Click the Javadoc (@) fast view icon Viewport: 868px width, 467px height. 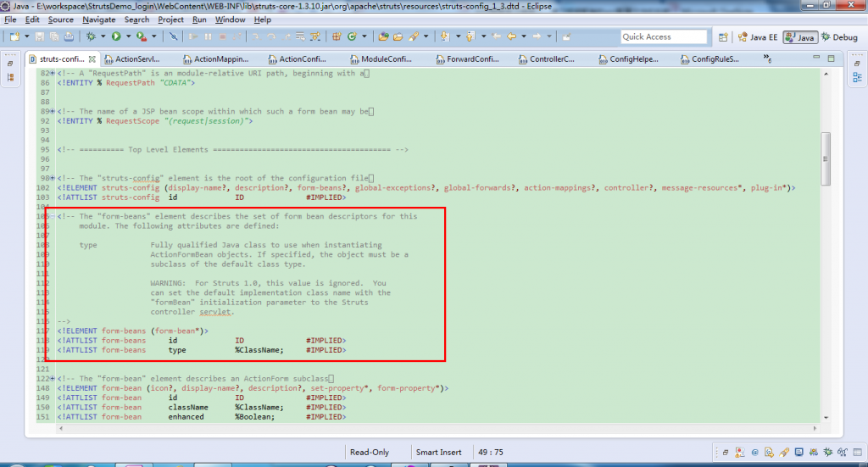(754, 452)
